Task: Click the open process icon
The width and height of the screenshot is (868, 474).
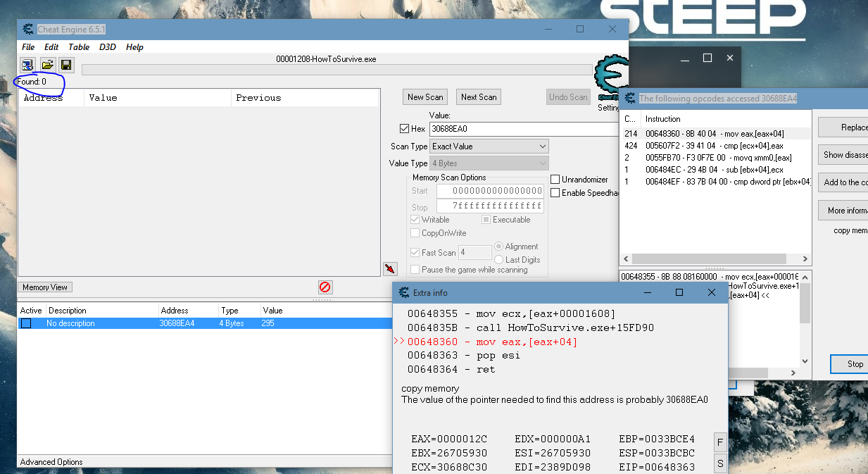Action: (27, 65)
